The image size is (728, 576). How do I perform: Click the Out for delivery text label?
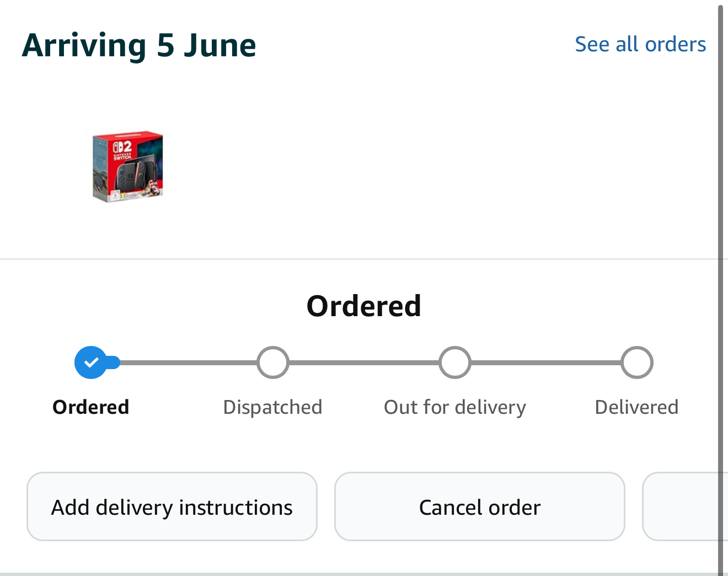(455, 407)
